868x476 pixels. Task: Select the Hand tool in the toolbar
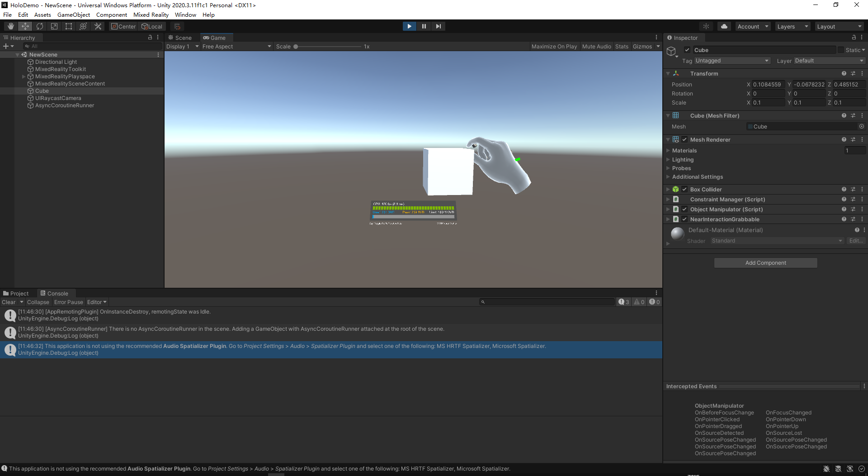point(10,26)
